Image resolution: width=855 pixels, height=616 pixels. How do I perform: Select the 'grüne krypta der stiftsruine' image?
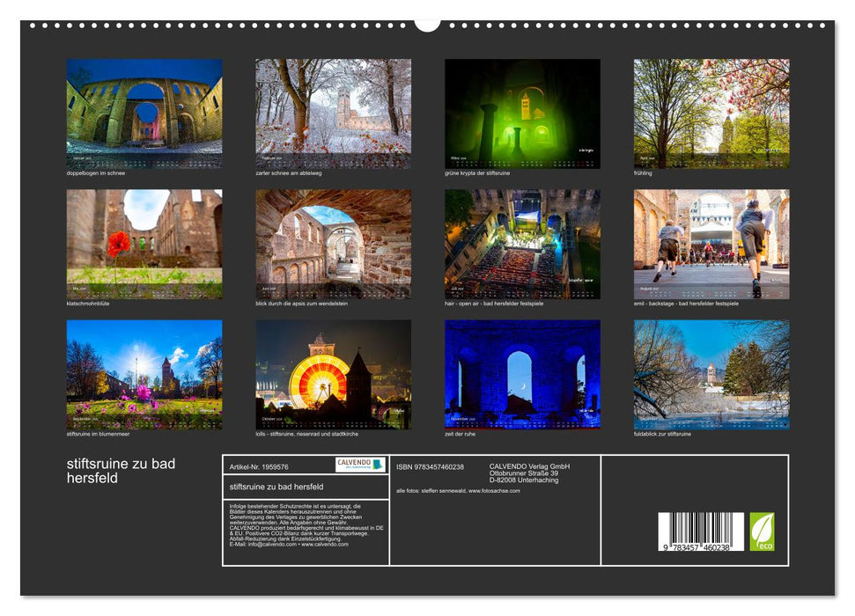pos(522,114)
